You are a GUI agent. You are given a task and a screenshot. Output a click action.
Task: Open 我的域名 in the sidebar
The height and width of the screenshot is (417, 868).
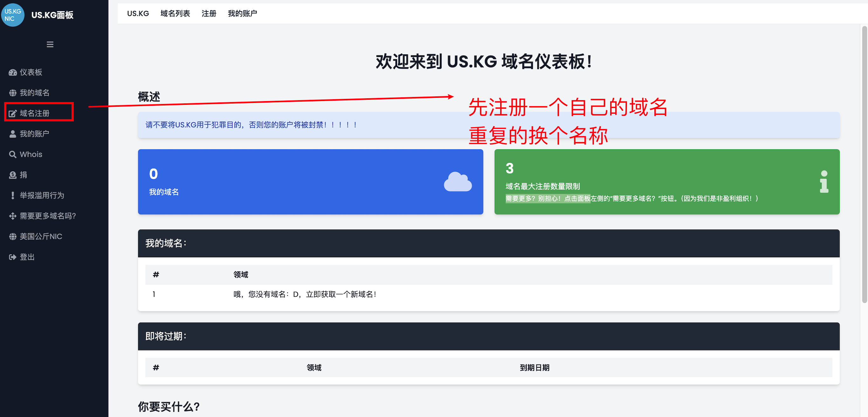coord(35,93)
